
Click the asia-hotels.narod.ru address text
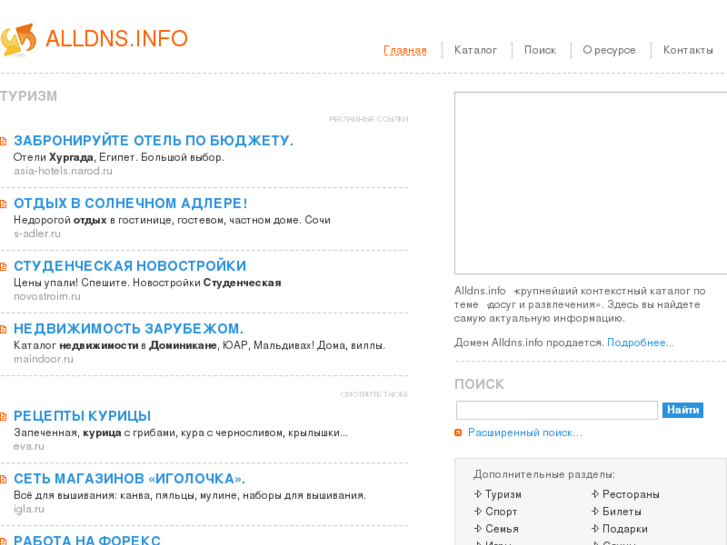(x=63, y=171)
